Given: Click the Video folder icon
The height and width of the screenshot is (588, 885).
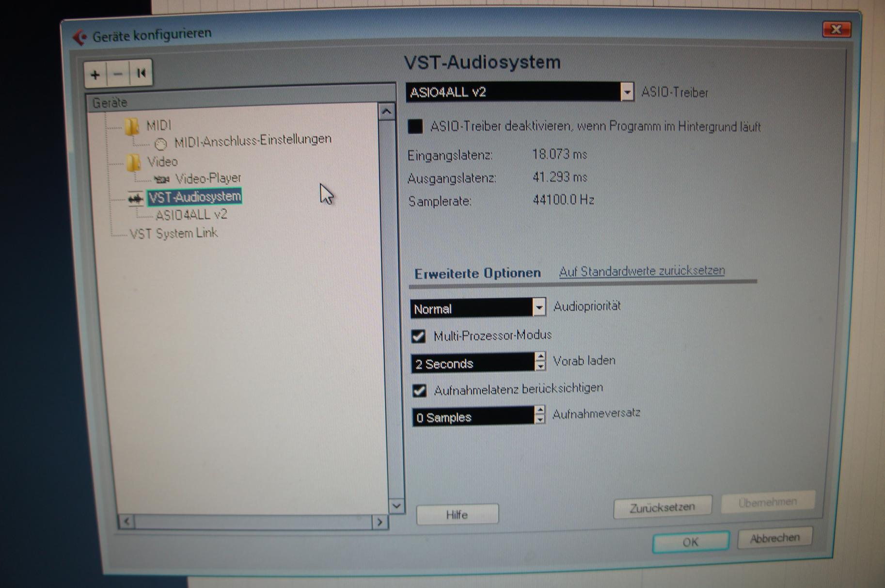Looking at the screenshot, I should point(132,162).
